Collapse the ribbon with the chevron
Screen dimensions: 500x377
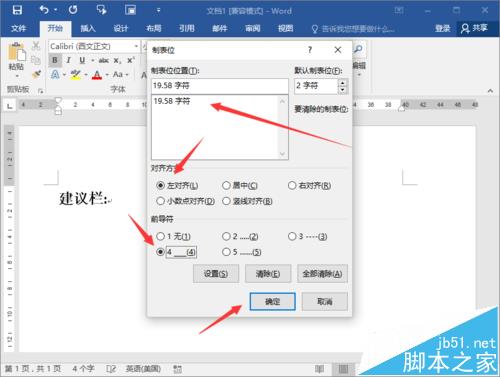[x=490, y=91]
